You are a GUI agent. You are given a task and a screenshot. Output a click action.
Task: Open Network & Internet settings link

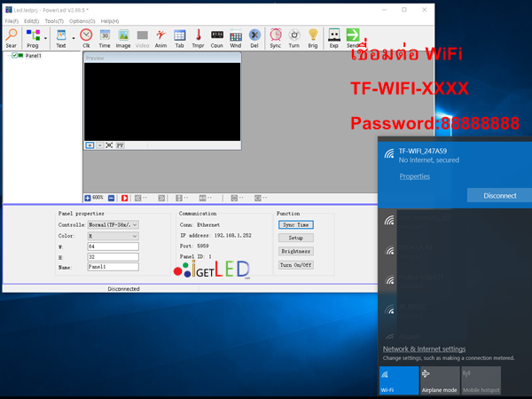[x=424, y=348]
